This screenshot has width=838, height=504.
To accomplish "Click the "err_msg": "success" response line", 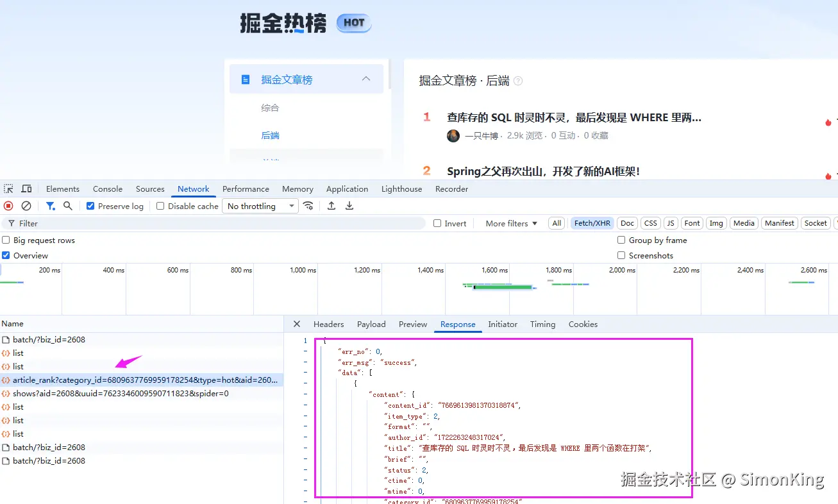I will [378, 362].
